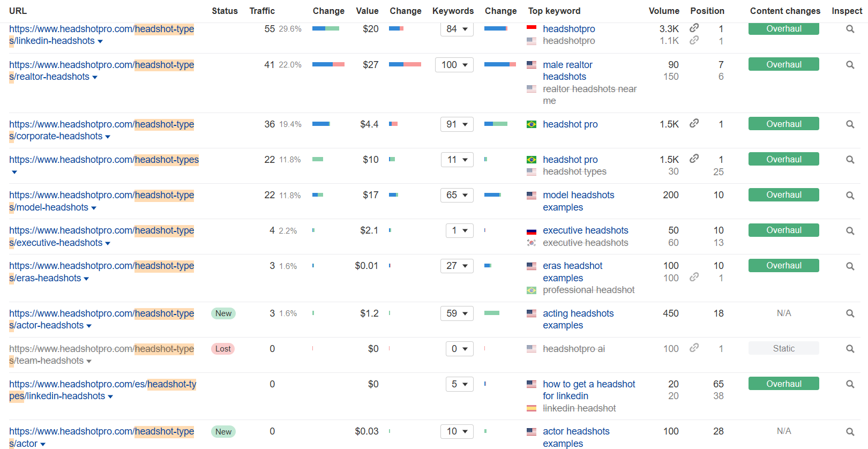The height and width of the screenshot is (449, 868).
Task: Open the model-headshots page URL link
Action: (x=102, y=201)
